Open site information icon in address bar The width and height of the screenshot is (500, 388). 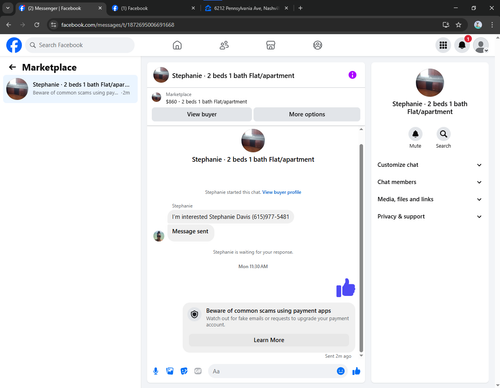tap(54, 25)
